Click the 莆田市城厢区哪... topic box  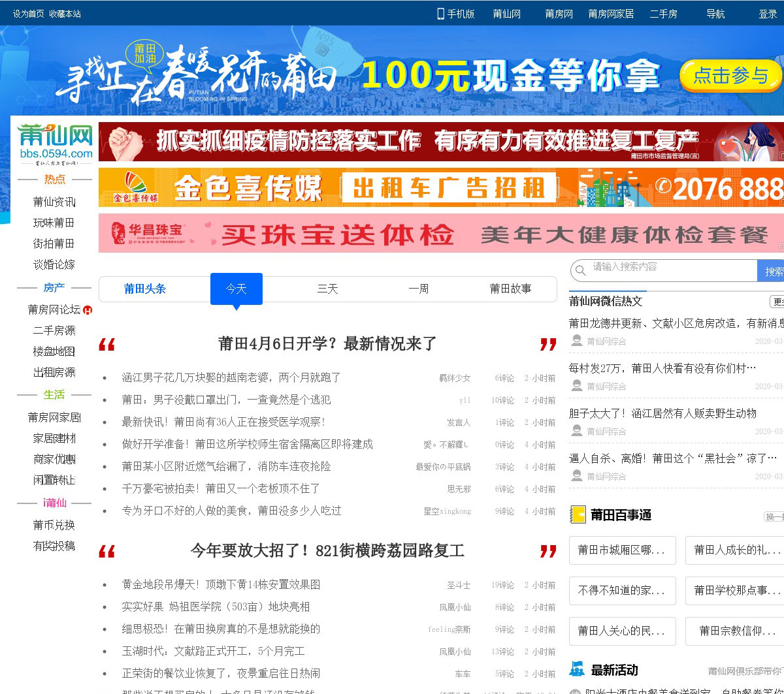[x=622, y=550]
